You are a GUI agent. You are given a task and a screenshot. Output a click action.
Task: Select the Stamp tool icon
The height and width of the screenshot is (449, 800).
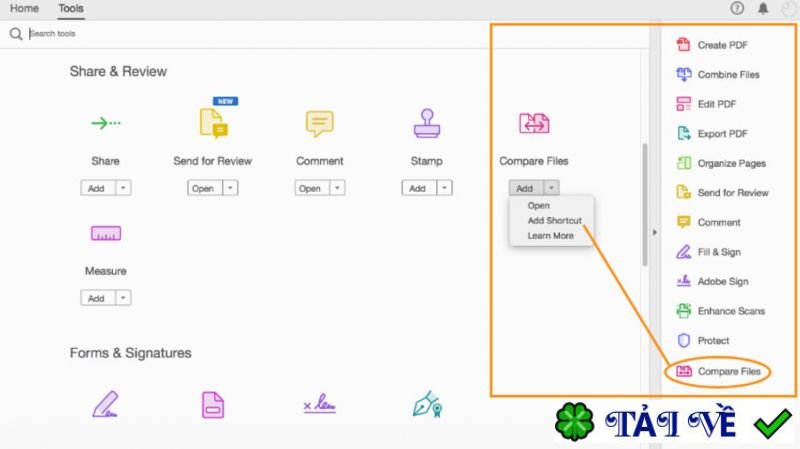pos(427,123)
